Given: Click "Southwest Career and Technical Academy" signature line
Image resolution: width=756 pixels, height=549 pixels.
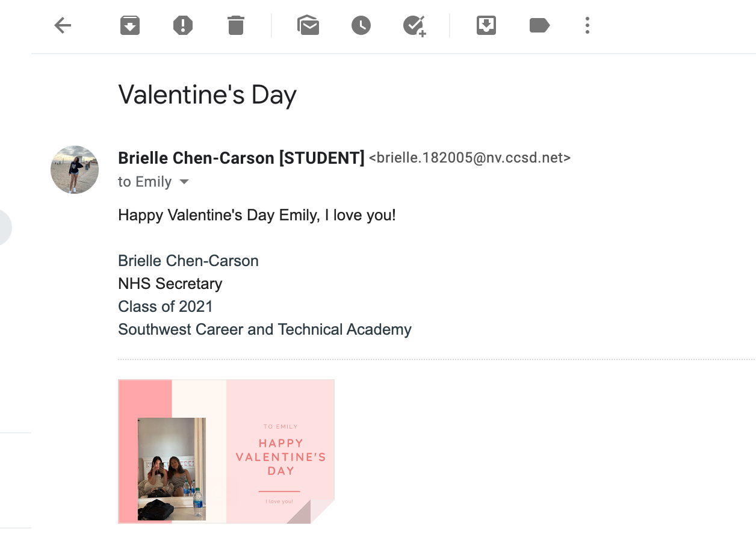Looking at the screenshot, I should [265, 329].
